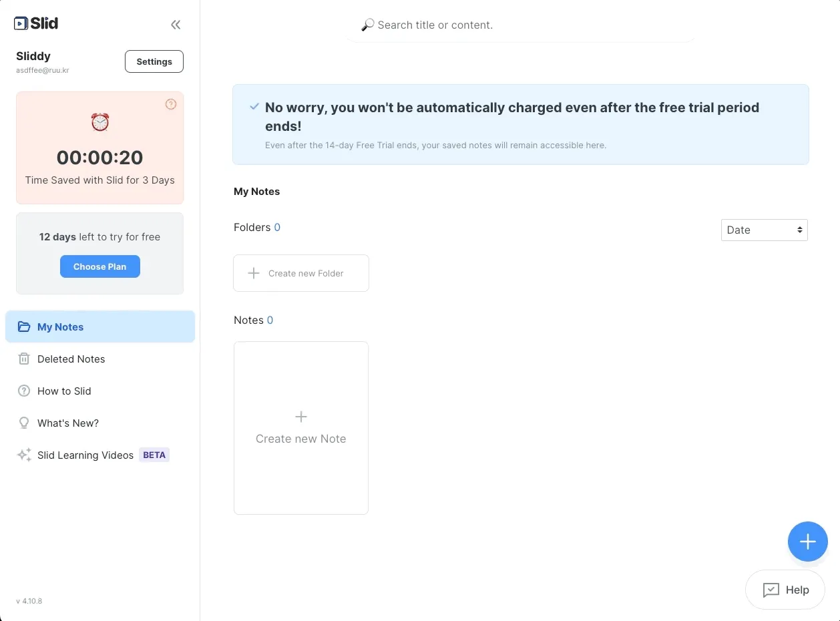
Task: Collapse the sidebar with double chevron
Action: click(176, 25)
